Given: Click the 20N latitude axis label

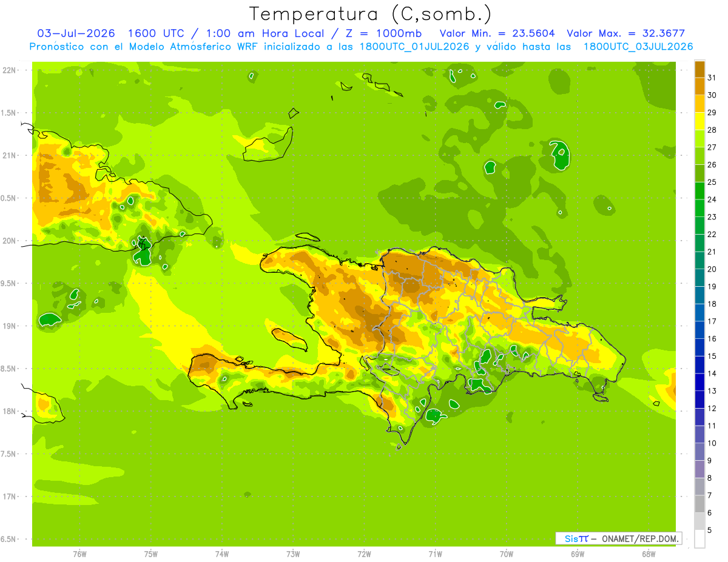Looking at the screenshot, I should click(x=9, y=241).
